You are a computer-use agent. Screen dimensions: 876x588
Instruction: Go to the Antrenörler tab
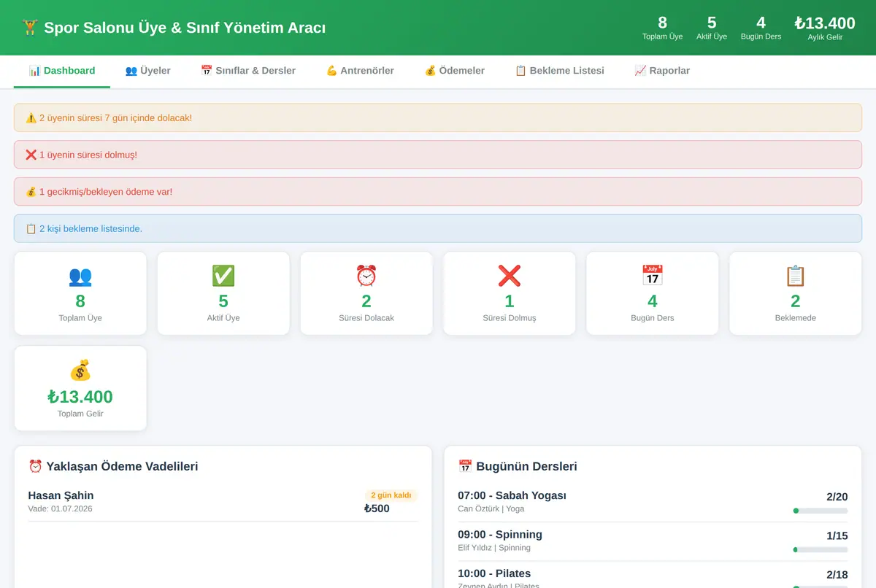[360, 71]
